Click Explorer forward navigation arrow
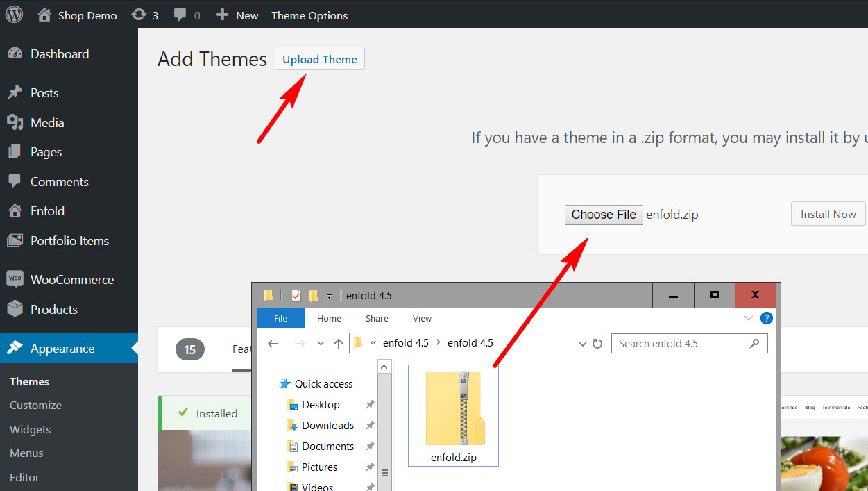868x491 pixels. click(x=300, y=344)
